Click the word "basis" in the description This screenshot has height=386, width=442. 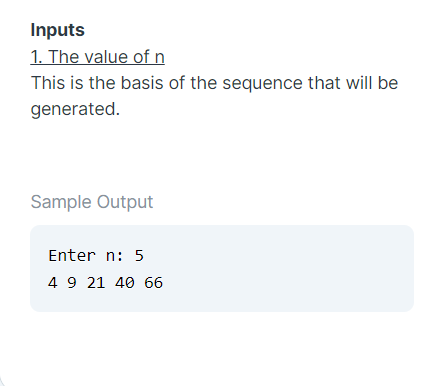(x=142, y=83)
